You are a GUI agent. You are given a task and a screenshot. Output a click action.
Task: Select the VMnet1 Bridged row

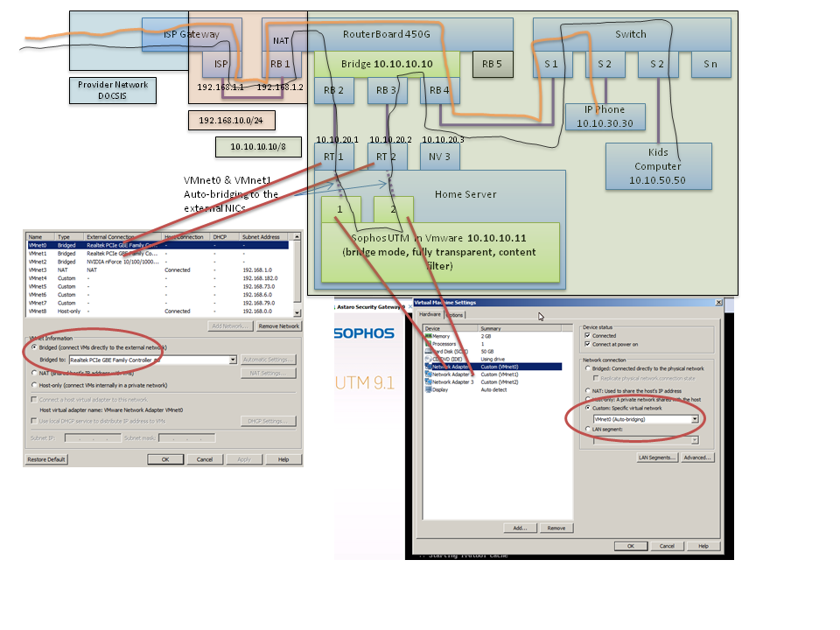click(x=158, y=254)
